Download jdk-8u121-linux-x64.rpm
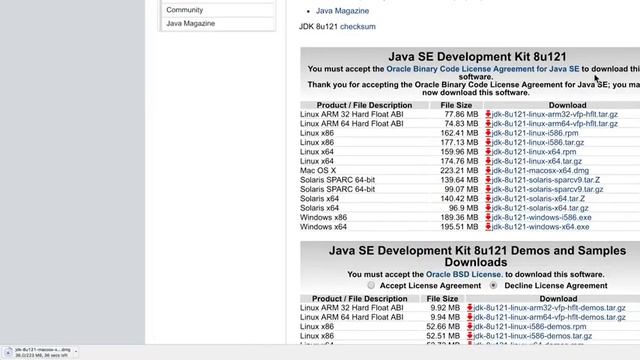This screenshot has height=360, width=640. (x=534, y=152)
